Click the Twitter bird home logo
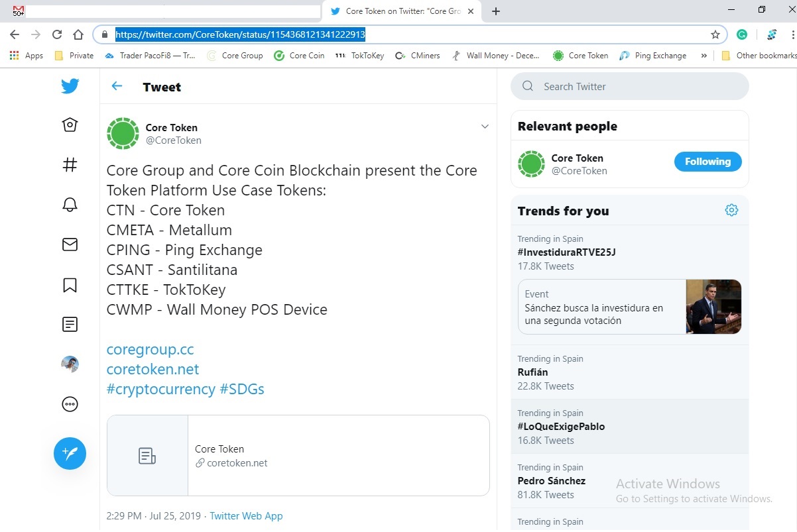 pos(70,86)
